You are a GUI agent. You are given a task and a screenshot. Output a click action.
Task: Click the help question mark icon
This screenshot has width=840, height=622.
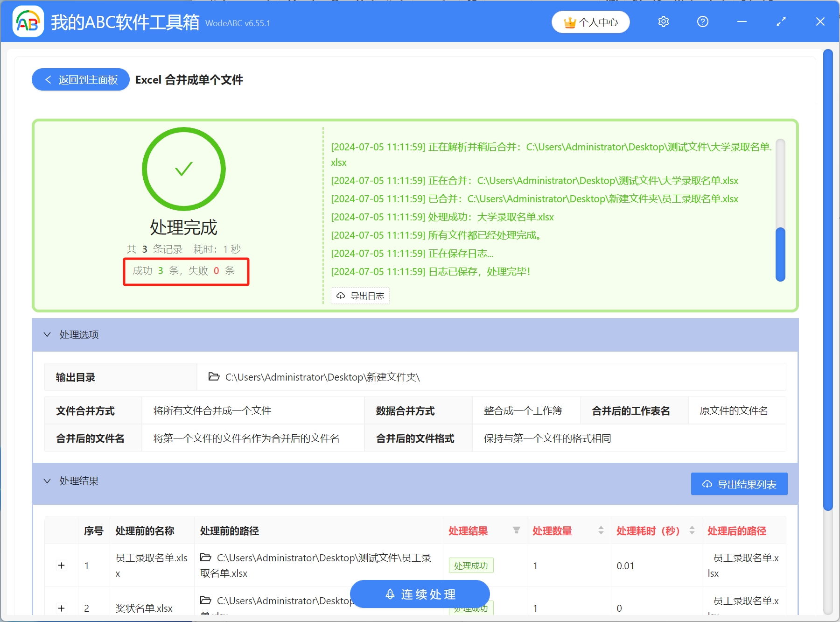pyautogui.click(x=702, y=22)
